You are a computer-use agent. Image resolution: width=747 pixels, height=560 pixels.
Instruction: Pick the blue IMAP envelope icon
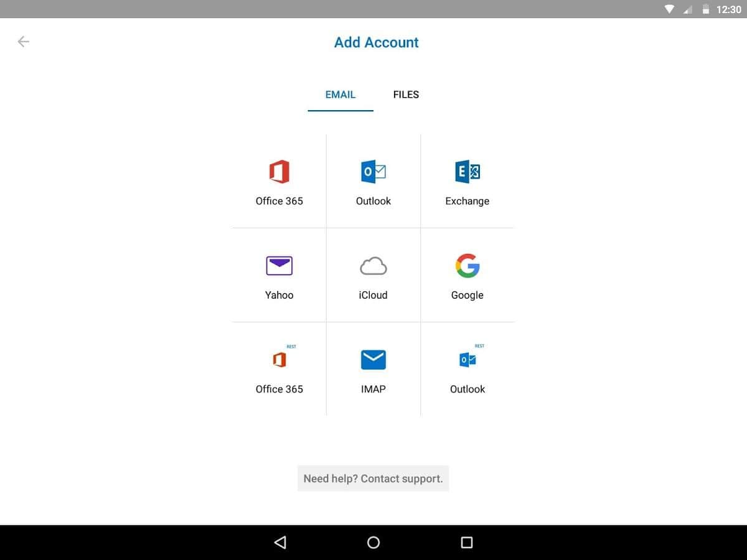tap(374, 360)
